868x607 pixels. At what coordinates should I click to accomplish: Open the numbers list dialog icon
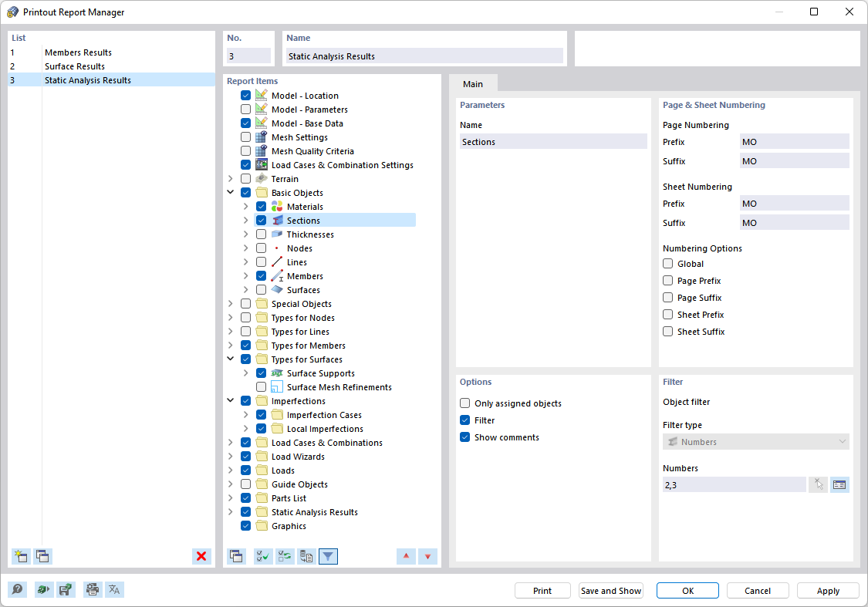click(839, 484)
